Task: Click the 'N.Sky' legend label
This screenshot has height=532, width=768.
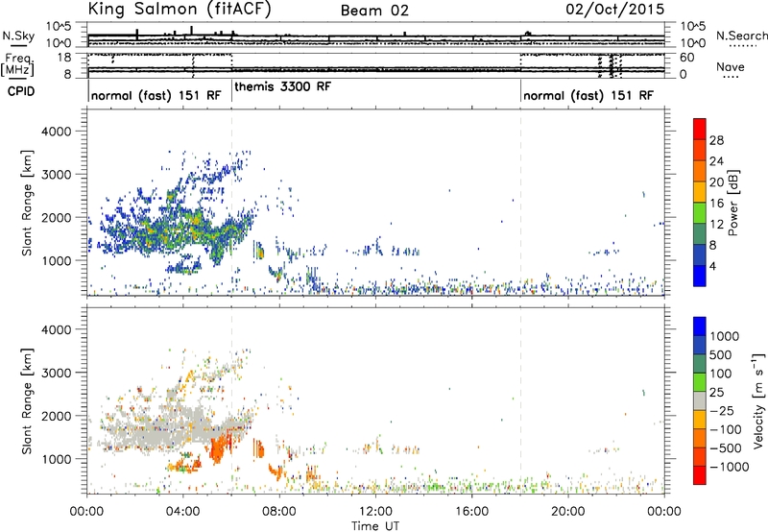Action: [18, 36]
